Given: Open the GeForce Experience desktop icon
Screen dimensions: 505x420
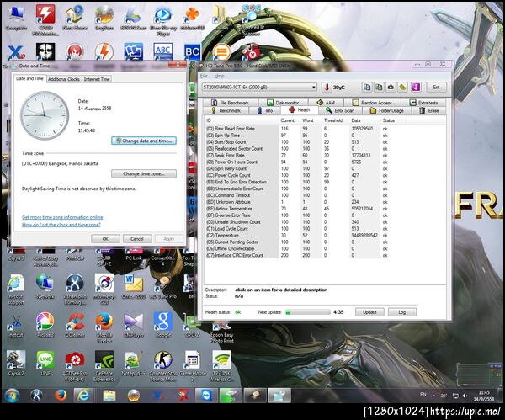Looking at the screenshot, I should [x=104, y=366].
